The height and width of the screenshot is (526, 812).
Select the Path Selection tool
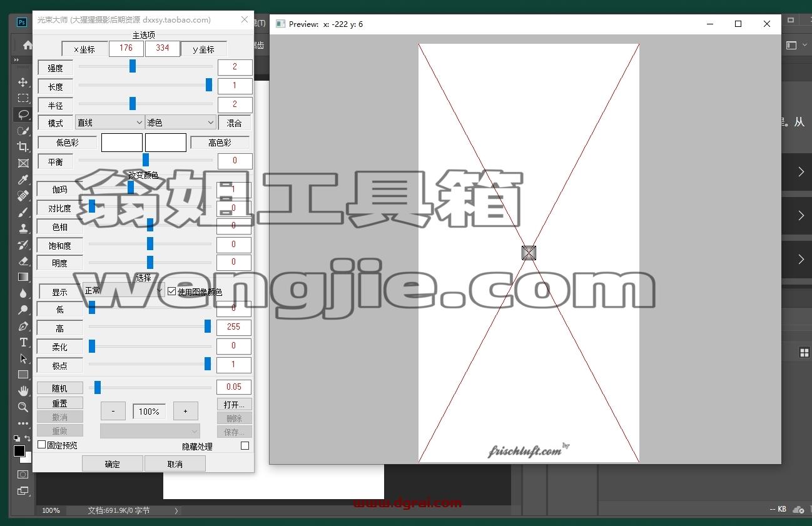23,358
